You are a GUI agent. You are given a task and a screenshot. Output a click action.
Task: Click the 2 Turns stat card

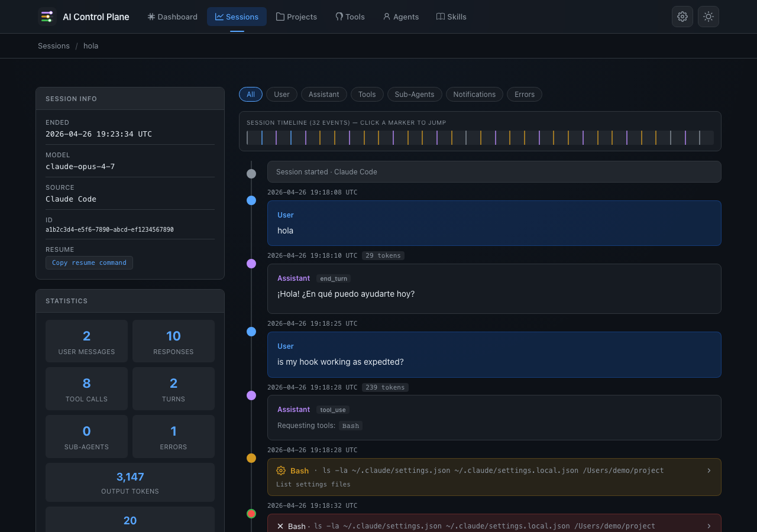pyautogui.click(x=173, y=388)
